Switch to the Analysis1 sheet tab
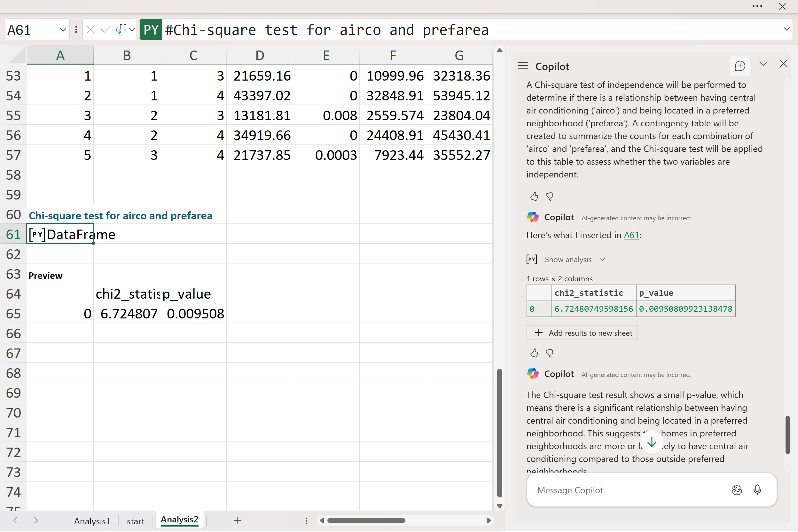The width and height of the screenshot is (798, 532). [x=92, y=521]
